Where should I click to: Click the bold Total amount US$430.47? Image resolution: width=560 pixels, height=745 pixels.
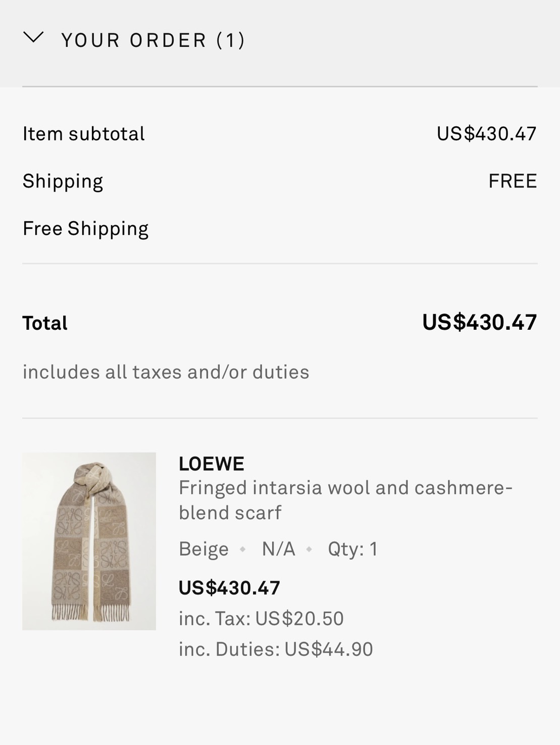click(479, 322)
